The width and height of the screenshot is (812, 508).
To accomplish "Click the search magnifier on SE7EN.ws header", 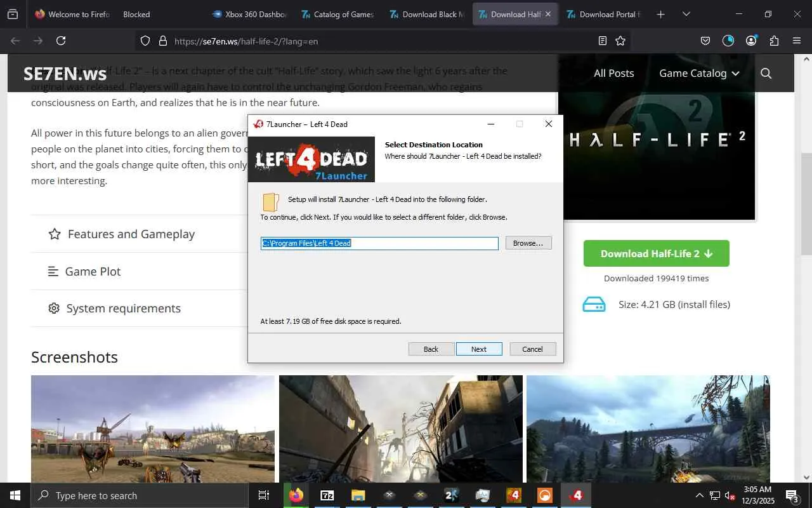I will 766,73.
